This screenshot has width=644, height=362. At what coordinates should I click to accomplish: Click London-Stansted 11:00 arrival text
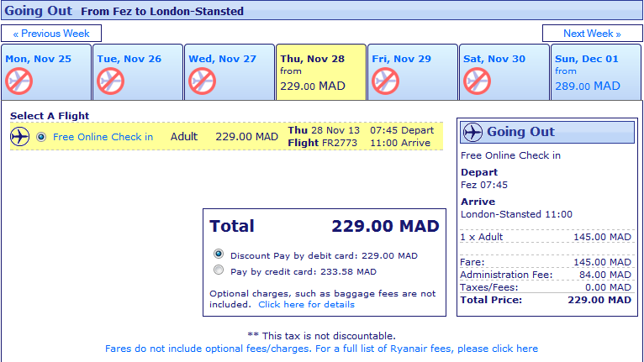pos(516,214)
